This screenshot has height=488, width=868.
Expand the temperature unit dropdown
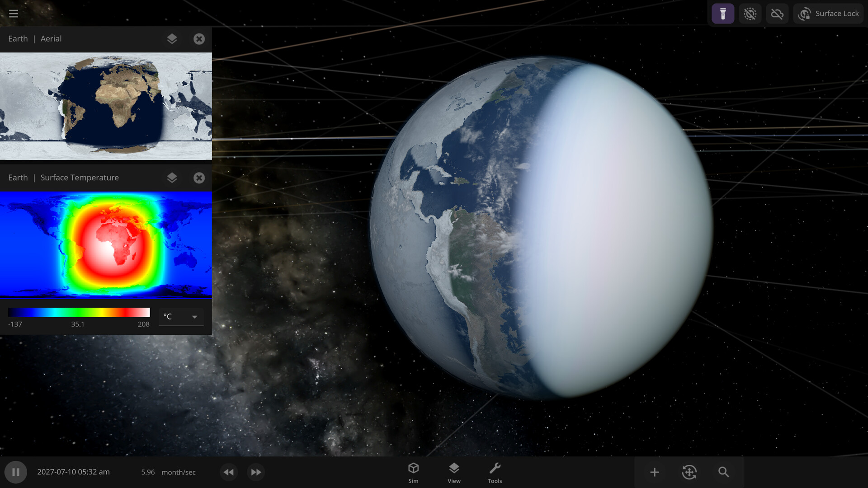tap(195, 316)
